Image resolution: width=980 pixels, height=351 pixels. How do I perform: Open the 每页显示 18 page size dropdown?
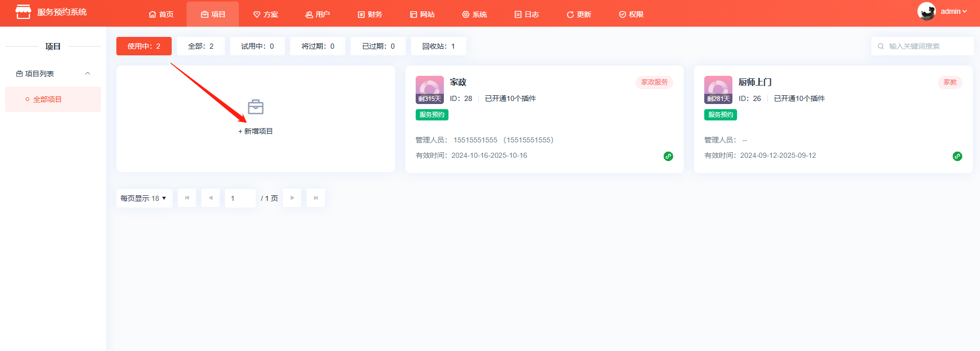click(x=144, y=198)
